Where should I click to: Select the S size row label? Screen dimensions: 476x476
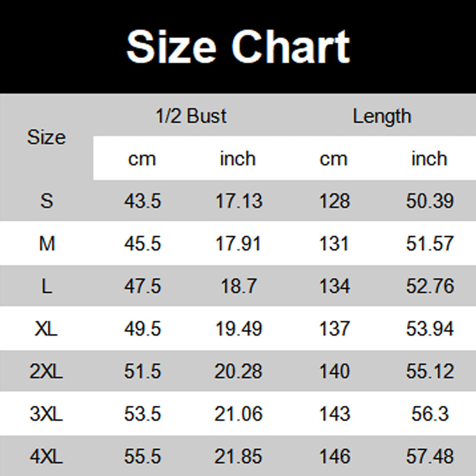pyautogui.click(x=47, y=201)
